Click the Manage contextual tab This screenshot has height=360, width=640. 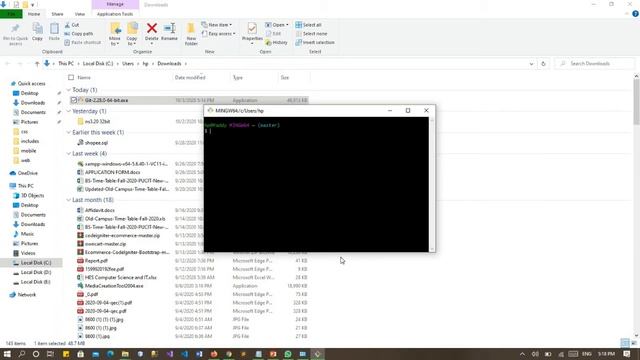point(115,4)
